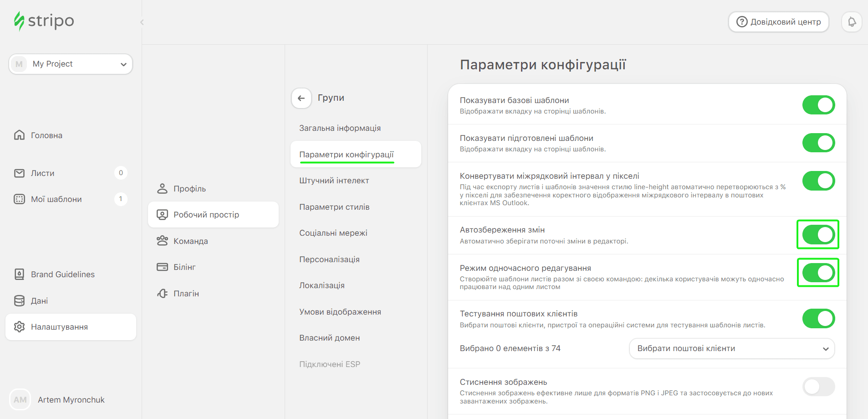Click the notification bell icon
868x419 pixels.
coord(852,22)
